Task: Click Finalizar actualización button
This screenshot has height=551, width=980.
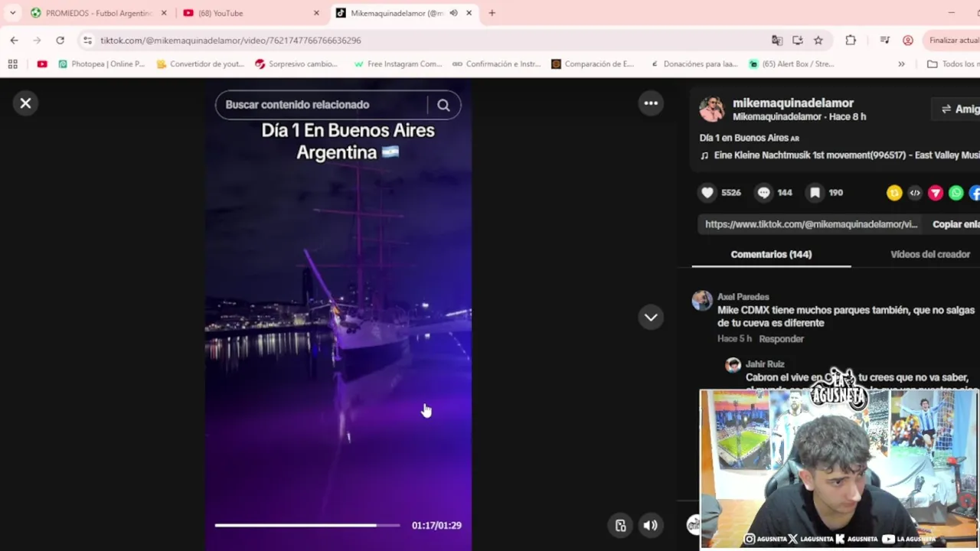Action: (x=952, y=40)
